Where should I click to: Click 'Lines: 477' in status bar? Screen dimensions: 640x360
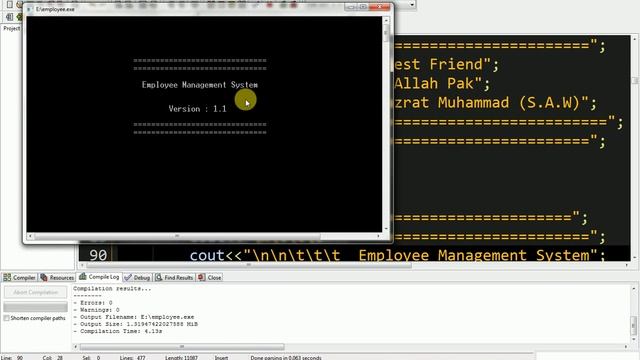(x=133, y=358)
